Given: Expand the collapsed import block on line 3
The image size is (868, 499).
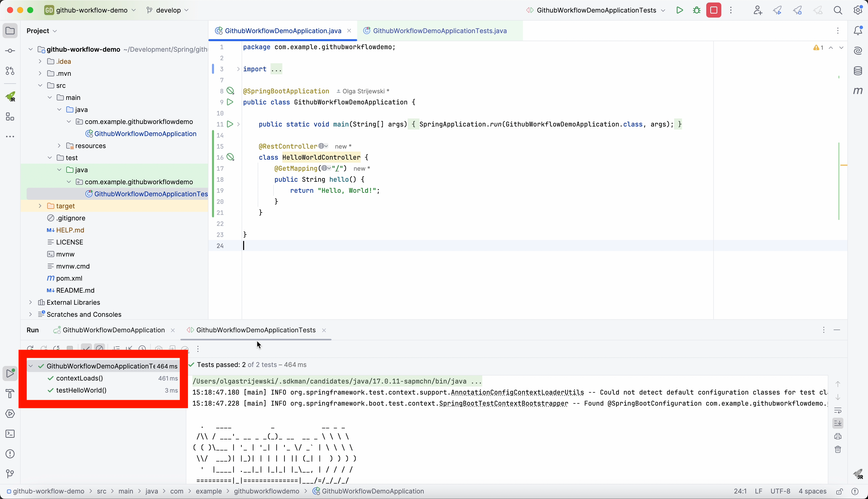Looking at the screenshot, I should click(238, 69).
